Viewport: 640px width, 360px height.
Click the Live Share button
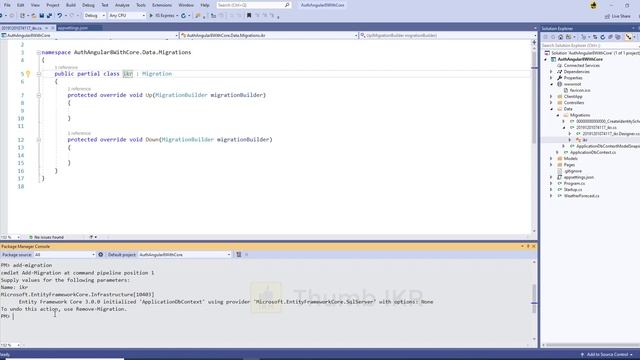coord(618,16)
